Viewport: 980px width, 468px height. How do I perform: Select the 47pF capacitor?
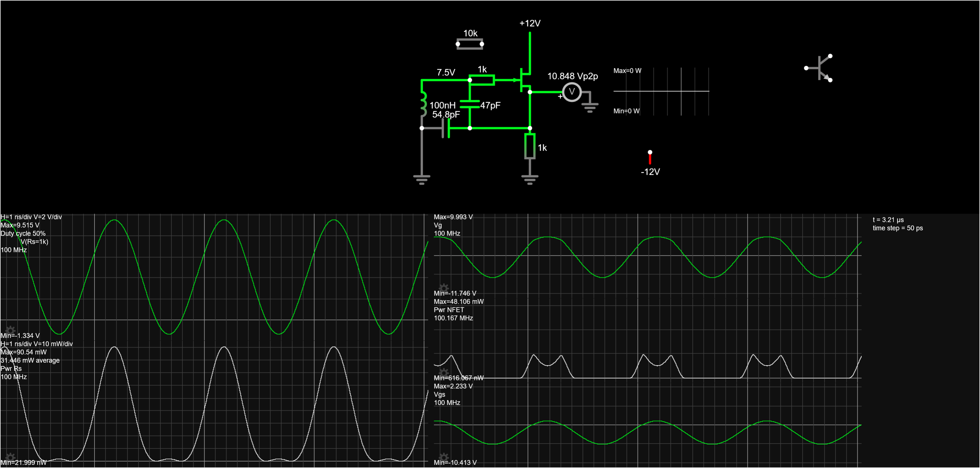tap(470, 104)
